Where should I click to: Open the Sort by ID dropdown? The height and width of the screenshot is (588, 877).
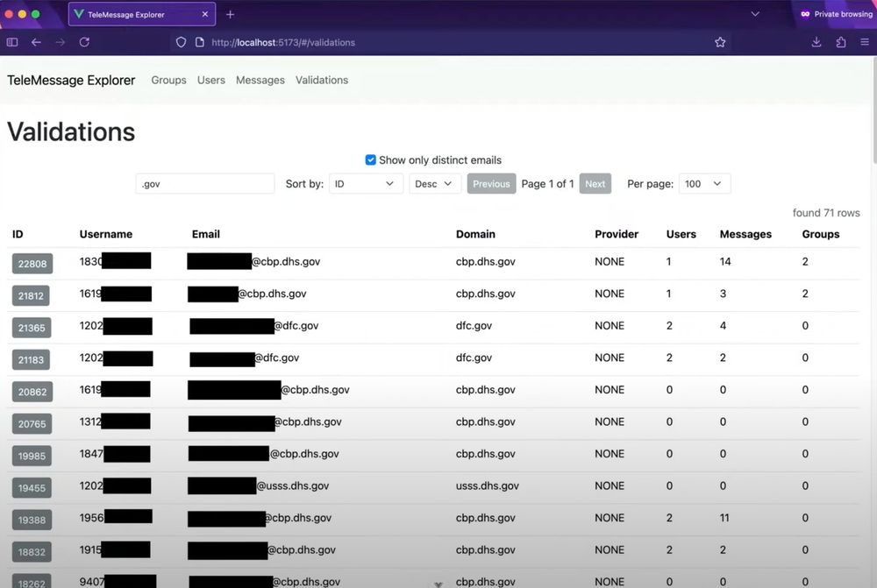pos(366,184)
